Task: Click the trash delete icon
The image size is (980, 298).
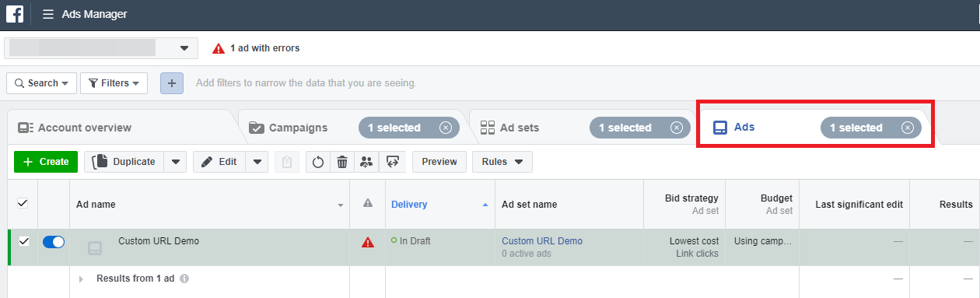Action: 342,162
